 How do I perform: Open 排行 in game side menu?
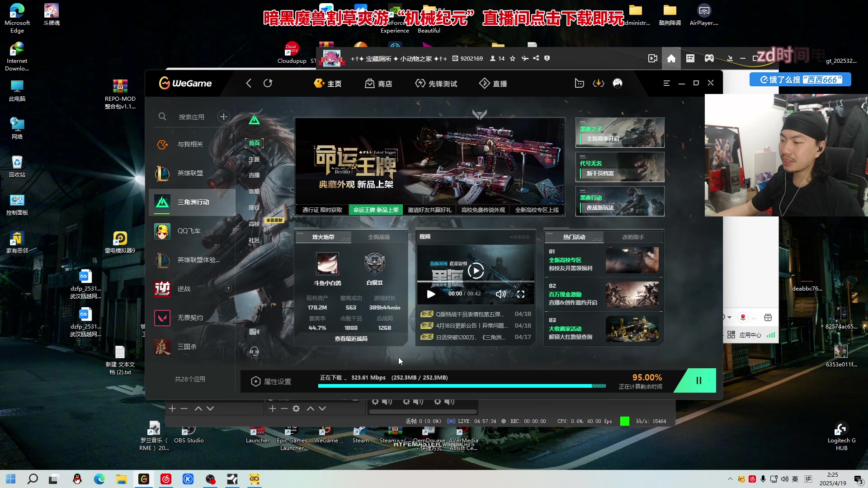click(254, 208)
